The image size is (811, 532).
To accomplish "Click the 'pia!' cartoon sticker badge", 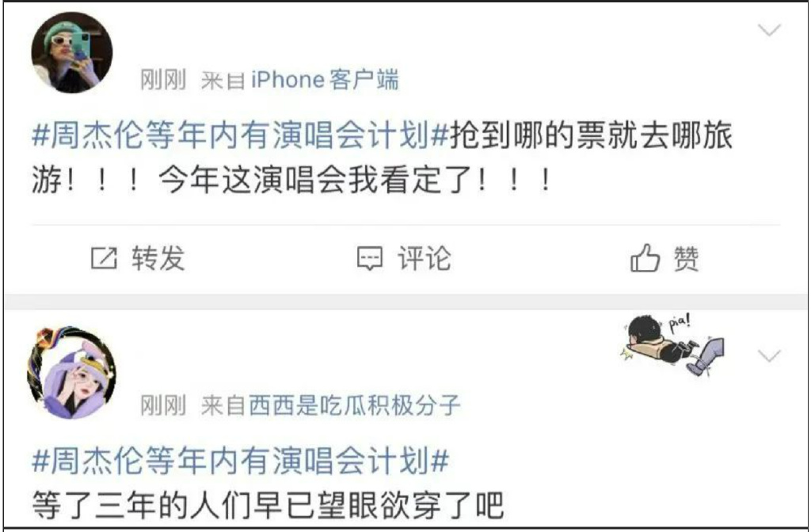I will tap(672, 344).
